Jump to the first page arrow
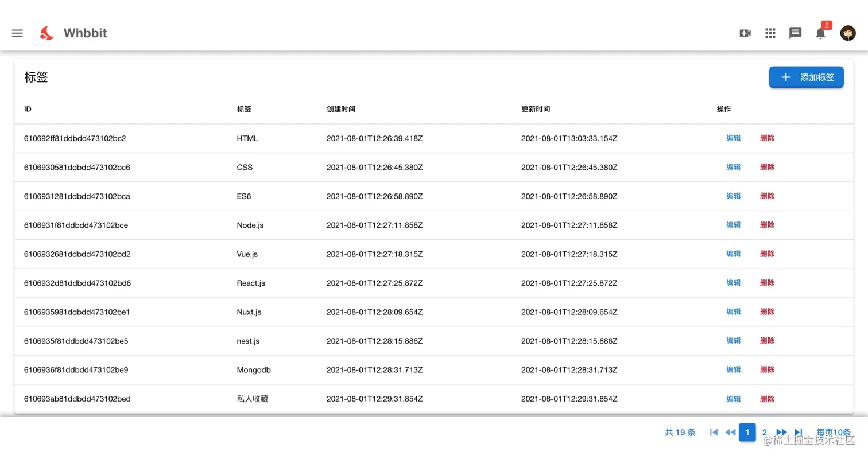868x459 pixels. pos(714,433)
